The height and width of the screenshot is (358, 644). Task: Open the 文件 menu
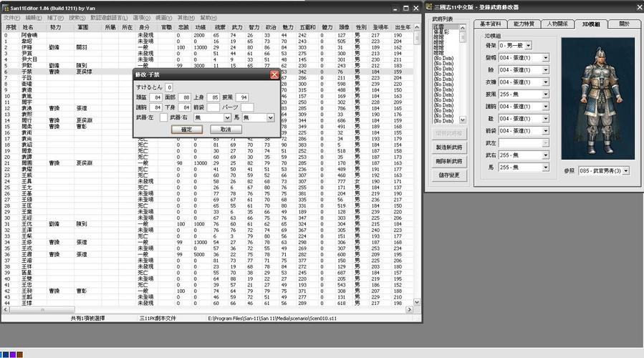point(11,17)
